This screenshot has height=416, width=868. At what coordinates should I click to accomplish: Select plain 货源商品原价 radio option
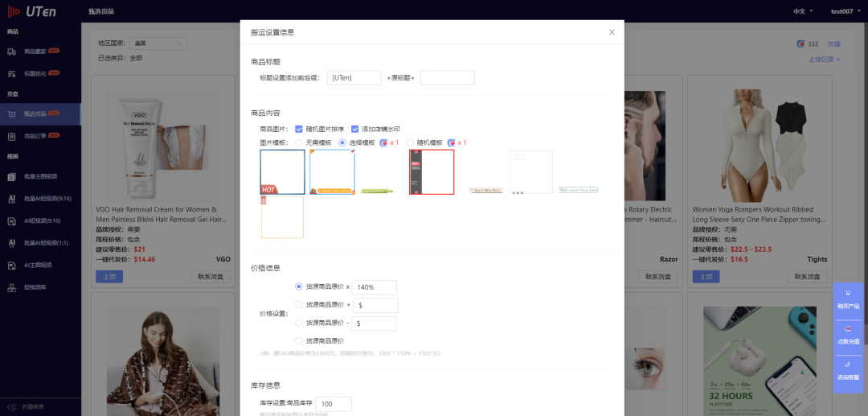click(299, 340)
